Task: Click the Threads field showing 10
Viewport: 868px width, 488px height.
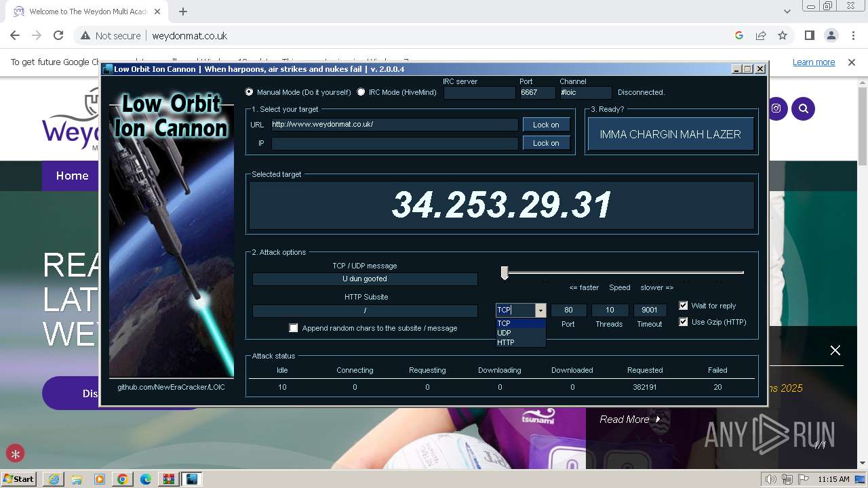Action: [610, 310]
